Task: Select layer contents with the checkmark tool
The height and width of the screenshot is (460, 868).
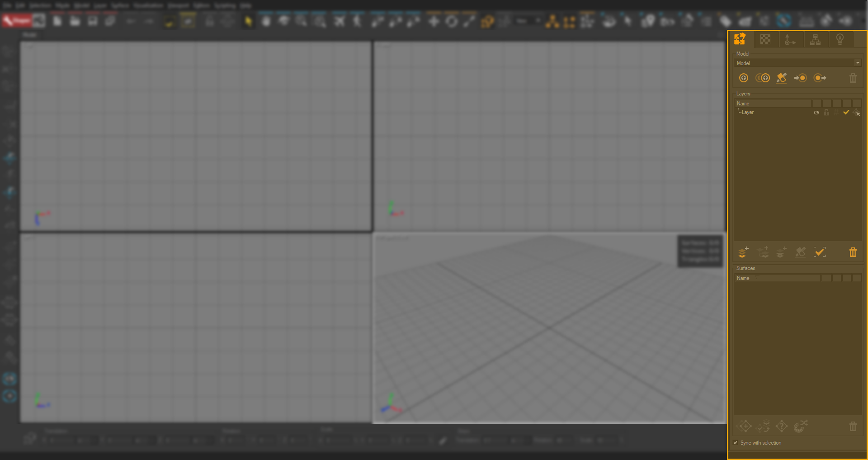Action: tap(820, 252)
